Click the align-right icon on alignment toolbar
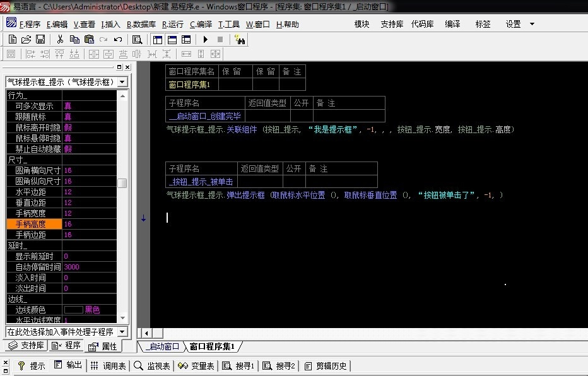Screen dimensions: 588x376 click(45, 54)
